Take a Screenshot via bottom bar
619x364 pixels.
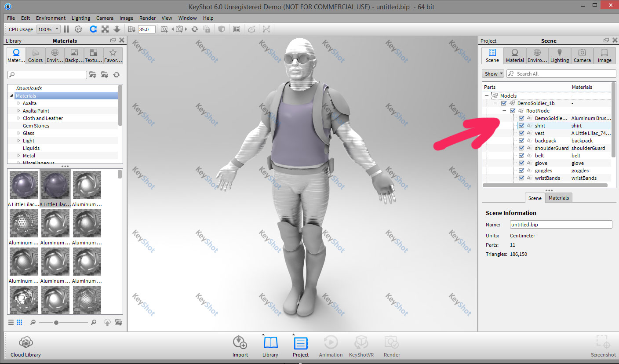tap(603, 346)
